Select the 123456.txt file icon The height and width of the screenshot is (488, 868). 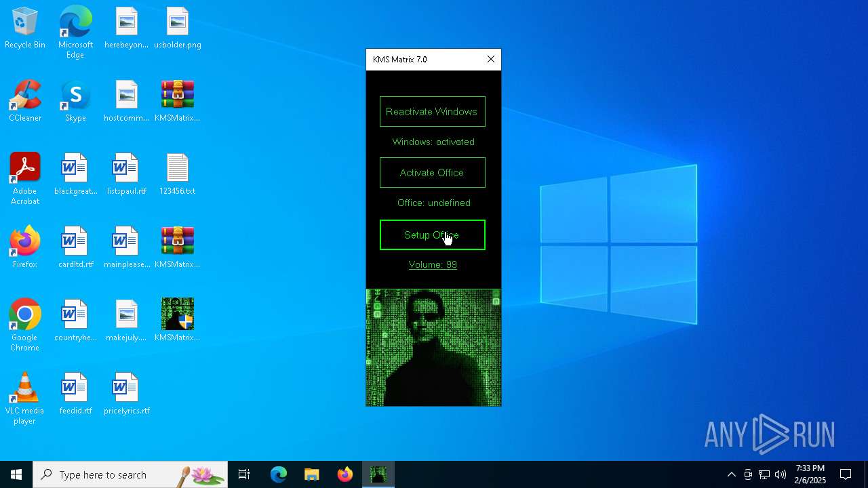click(x=178, y=176)
